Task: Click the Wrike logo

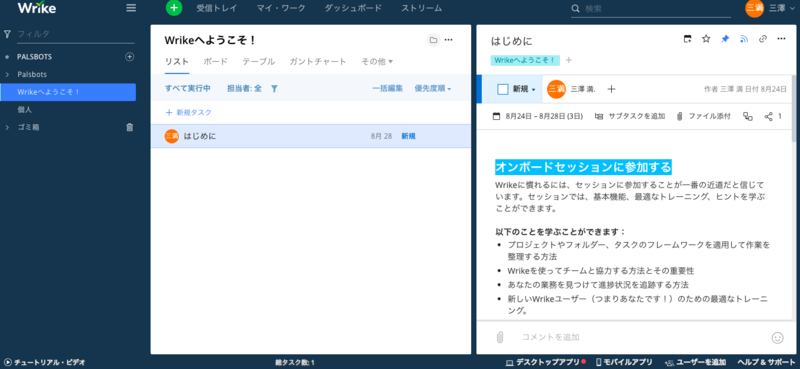Action: 37,8
